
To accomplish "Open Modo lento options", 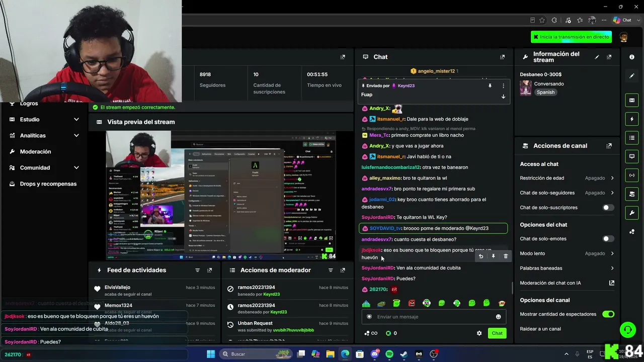I will pos(567,253).
